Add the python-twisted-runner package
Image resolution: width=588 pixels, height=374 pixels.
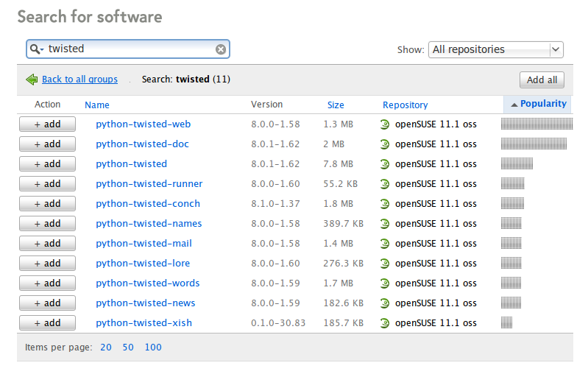(47, 184)
